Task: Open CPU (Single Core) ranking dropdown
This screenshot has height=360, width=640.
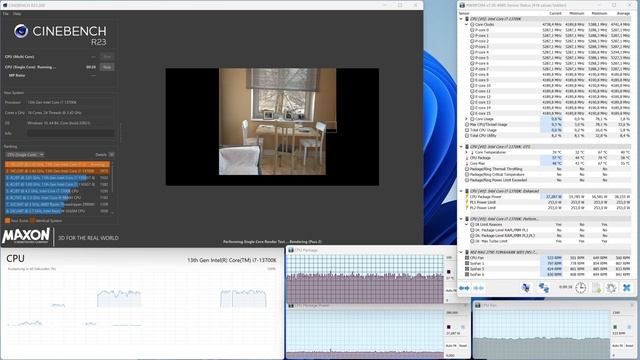Action: tap(24, 155)
